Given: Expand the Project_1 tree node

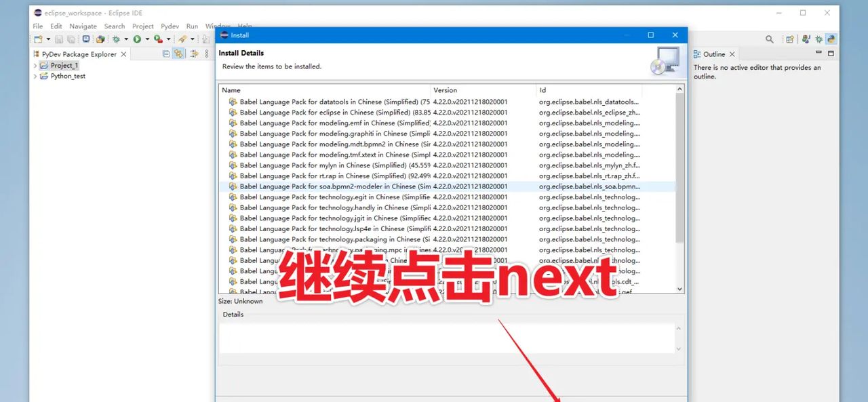Looking at the screenshot, I should click(x=35, y=66).
